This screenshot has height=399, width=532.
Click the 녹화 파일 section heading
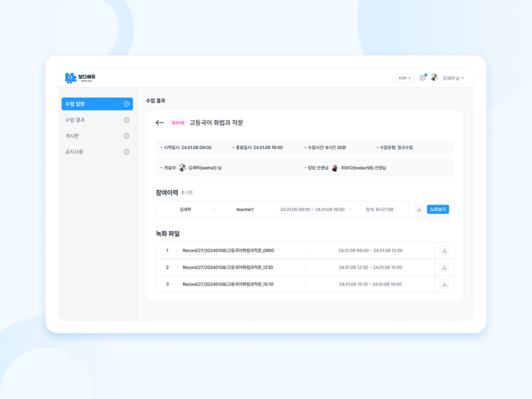click(x=168, y=234)
